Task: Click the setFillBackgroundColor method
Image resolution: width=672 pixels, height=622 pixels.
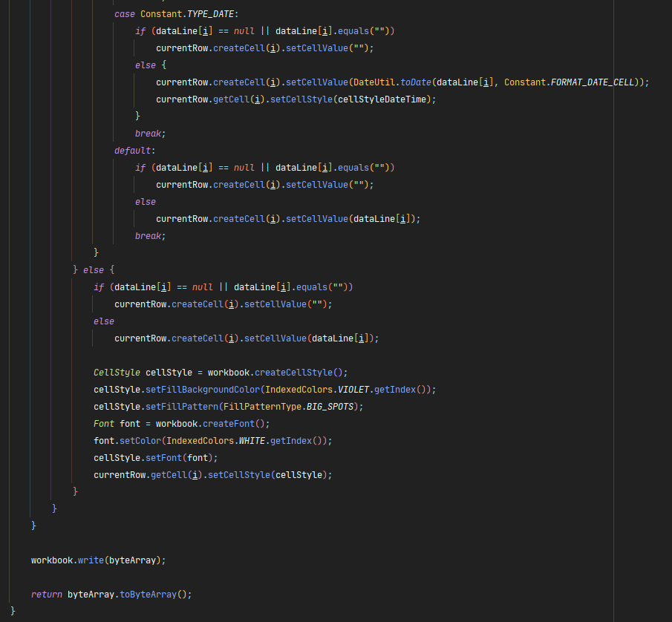Action: (203, 390)
